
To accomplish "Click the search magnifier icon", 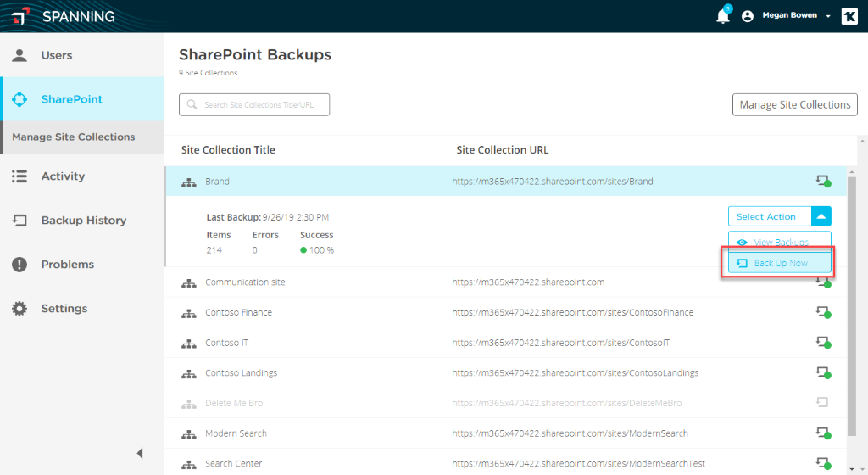I will (x=192, y=104).
